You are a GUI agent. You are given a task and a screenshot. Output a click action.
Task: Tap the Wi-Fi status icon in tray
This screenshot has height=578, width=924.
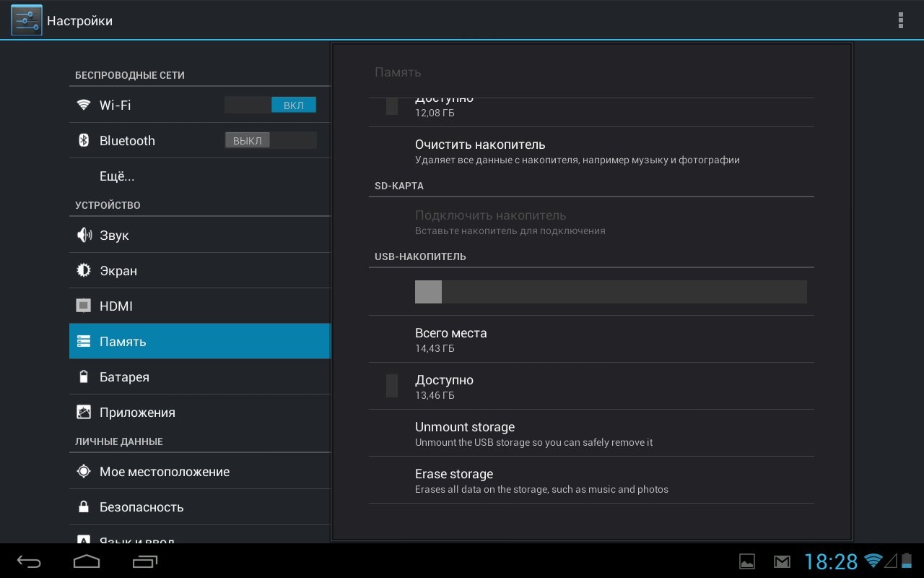pyautogui.click(x=873, y=561)
